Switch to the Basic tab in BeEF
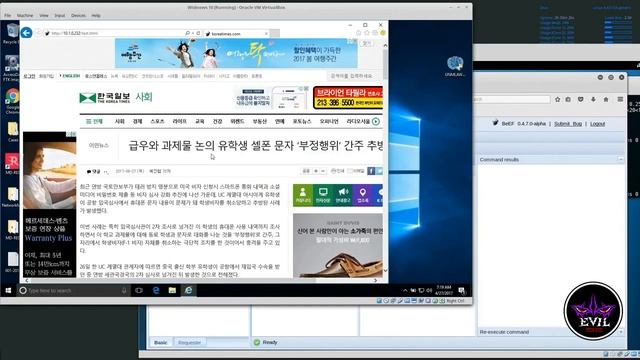This screenshot has height=360, width=640. coord(161,342)
